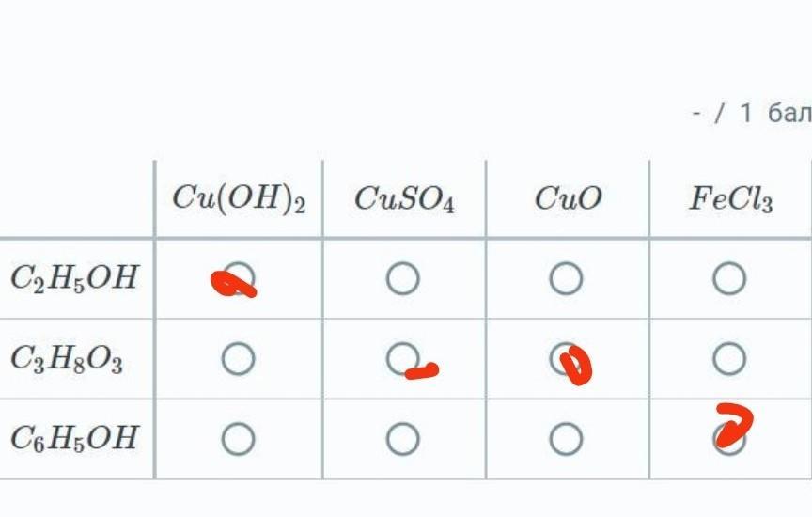Select CuO radio for C6H5OH row
This screenshot has width=812, height=517.
click(x=566, y=439)
